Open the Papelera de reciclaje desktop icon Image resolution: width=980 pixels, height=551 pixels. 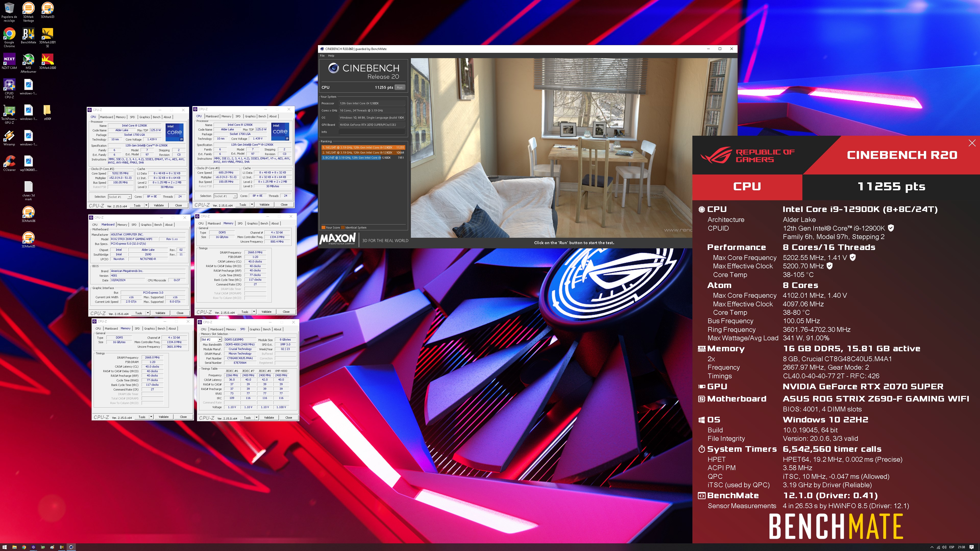pos(9,12)
